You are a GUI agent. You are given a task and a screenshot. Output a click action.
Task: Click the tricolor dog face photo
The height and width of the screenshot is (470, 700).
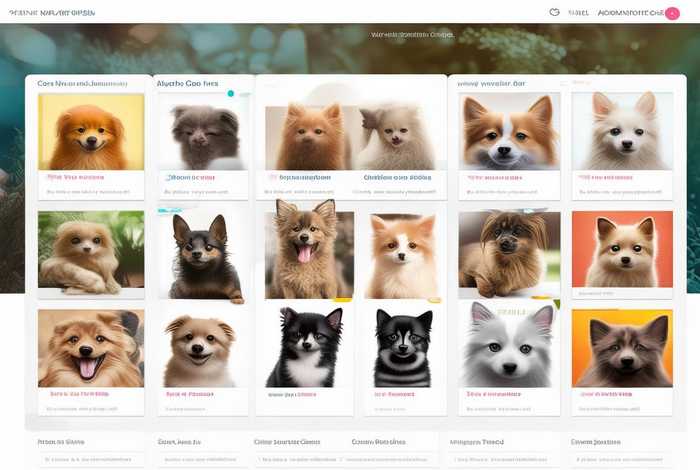tap(508, 131)
